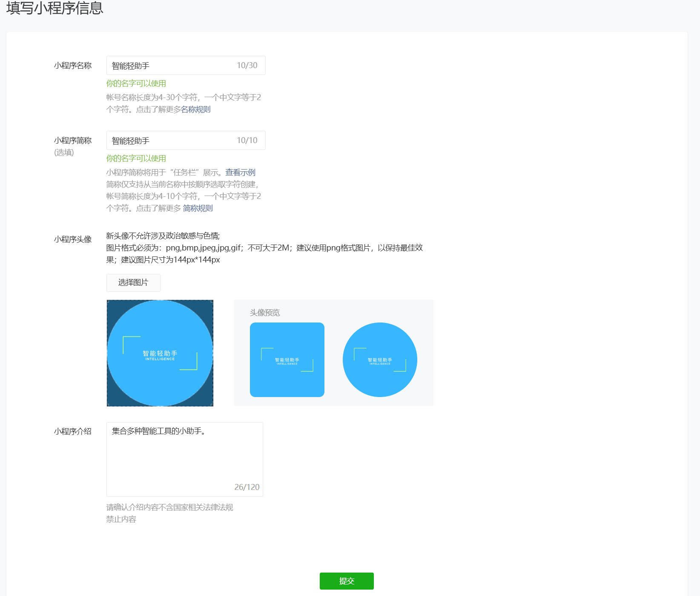Open the 名称规则 link
Image resolution: width=700 pixels, height=596 pixels.
click(196, 109)
